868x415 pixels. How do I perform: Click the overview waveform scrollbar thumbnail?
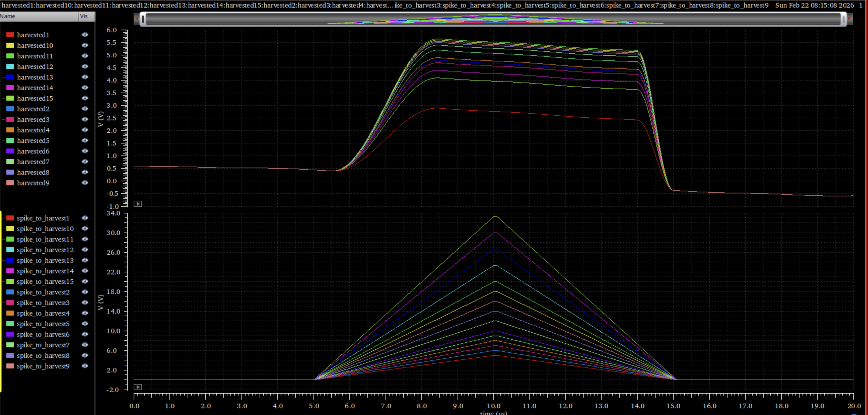coord(493,19)
